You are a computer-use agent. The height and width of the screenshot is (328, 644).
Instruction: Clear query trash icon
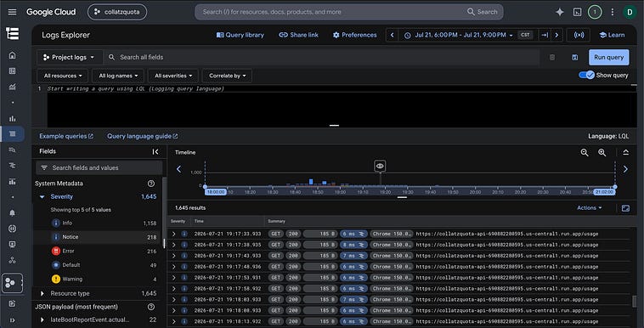pos(552,57)
